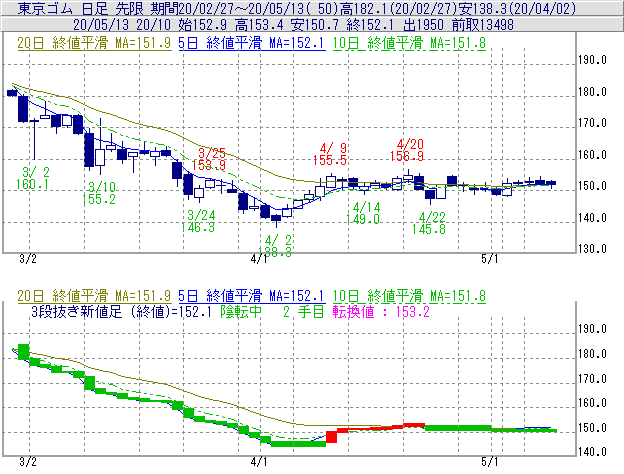Click the 3/2 160.1 low label
Image resolution: width=624 pixels, height=474 pixels.
[x=33, y=178]
